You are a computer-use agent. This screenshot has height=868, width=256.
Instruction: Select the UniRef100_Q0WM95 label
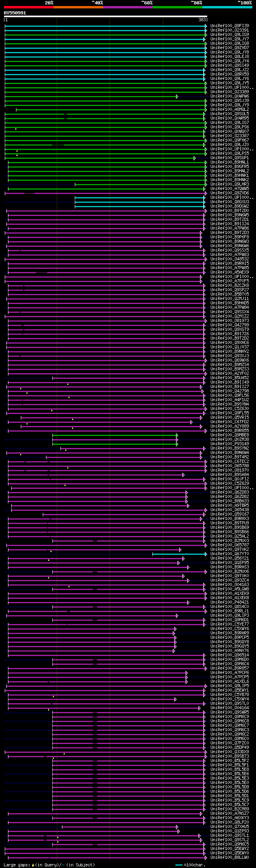click(x=230, y=118)
